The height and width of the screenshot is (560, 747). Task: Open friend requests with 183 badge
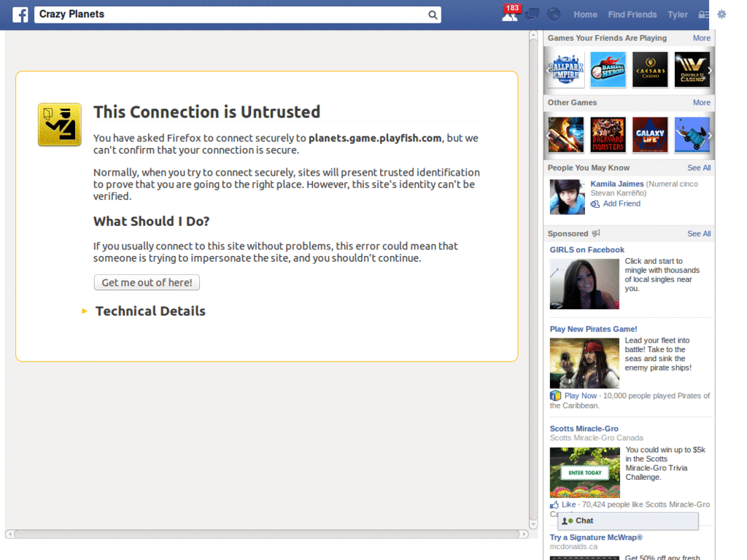pos(511,13)
